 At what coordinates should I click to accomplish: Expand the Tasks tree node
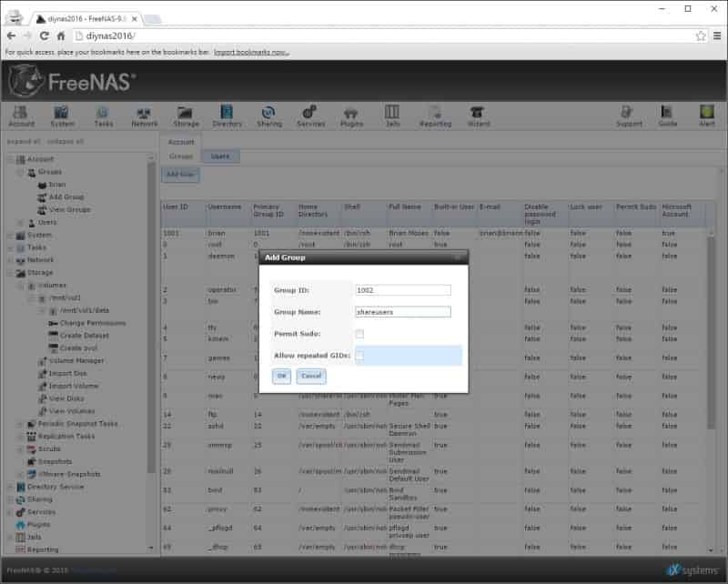pyautogui.click(x=11, y=248)
